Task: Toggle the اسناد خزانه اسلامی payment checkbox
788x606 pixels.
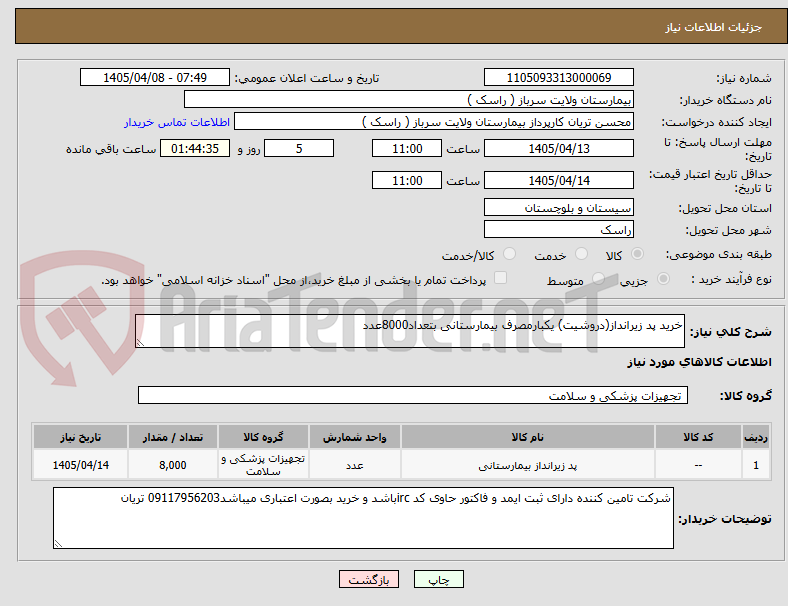Action: click(501, 278)
